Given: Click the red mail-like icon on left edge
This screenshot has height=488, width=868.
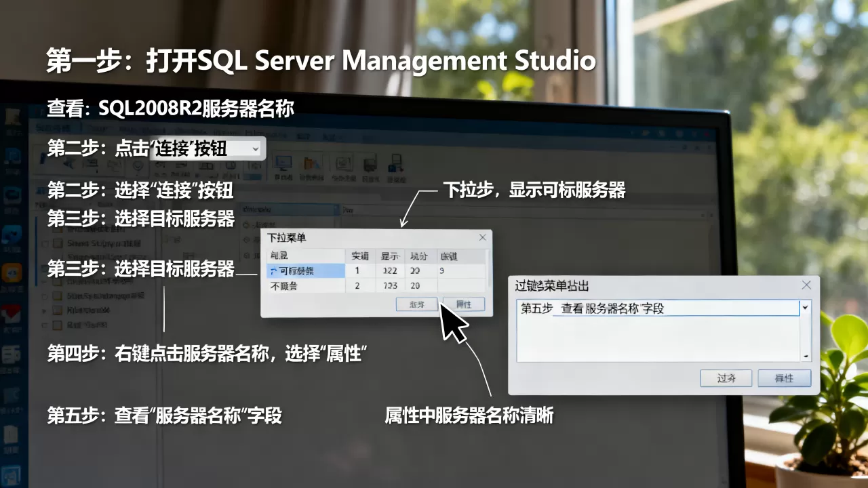Looking at the screenshot, I should (12, 314).
